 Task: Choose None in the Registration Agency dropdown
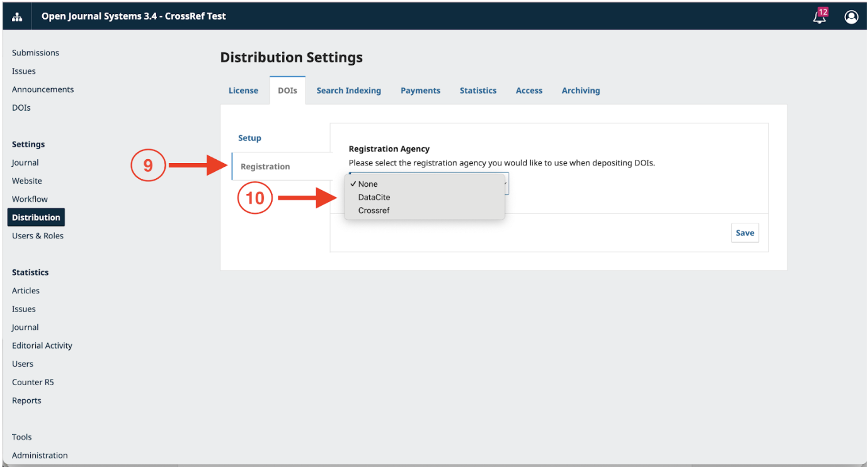368,184
